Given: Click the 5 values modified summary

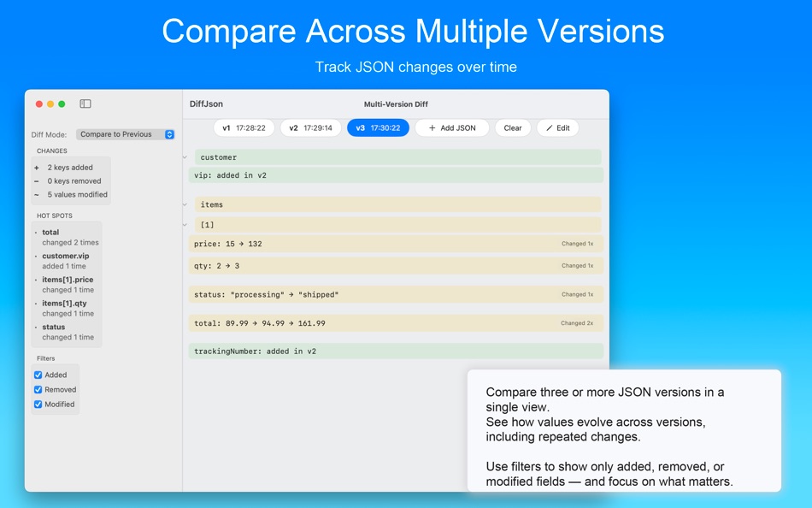Looking at the screenshot, I should 70,194.
